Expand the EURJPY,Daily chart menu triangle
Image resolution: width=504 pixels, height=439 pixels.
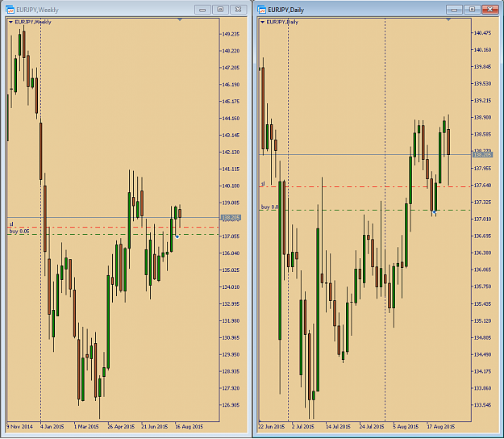pyautogui.click(x=262, y=22)
